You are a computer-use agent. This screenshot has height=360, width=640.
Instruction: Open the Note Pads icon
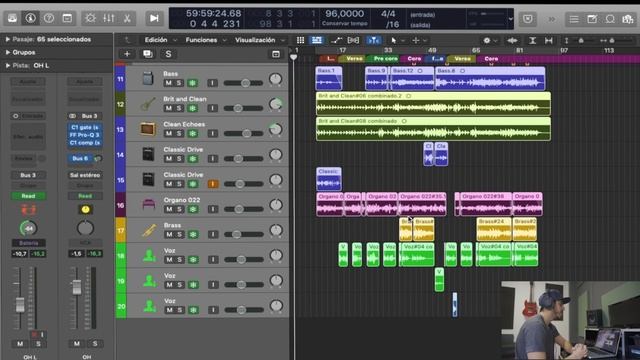pyautogui.click(x=592, y=19)
